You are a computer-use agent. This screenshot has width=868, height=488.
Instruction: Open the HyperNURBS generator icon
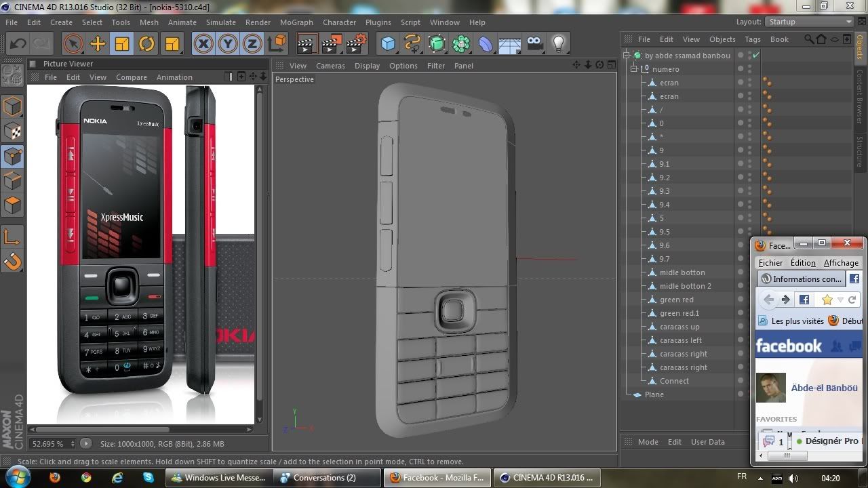pos(437,44)
